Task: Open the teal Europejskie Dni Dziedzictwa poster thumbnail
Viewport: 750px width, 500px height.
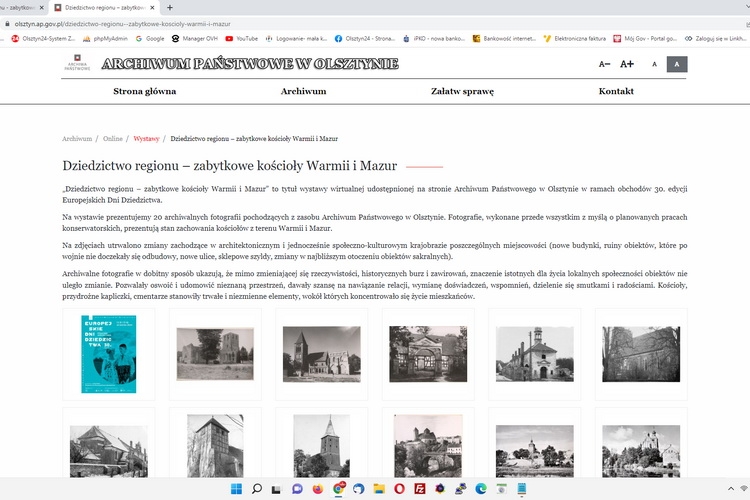Action: pos(109,354)
